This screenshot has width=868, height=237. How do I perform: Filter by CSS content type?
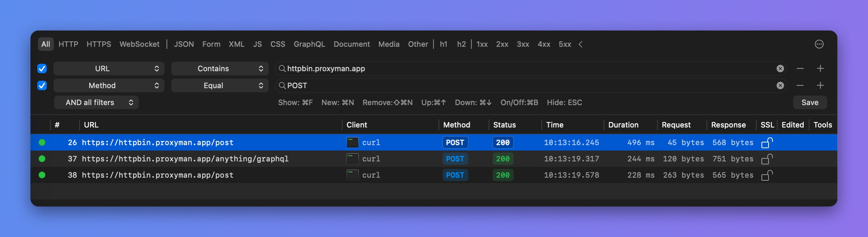(x=278, y=44)
